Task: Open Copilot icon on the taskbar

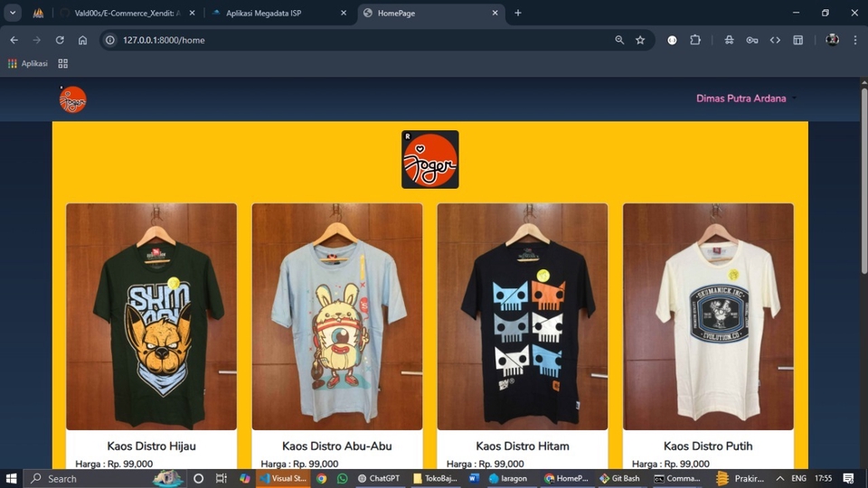Action: [245, 479]
